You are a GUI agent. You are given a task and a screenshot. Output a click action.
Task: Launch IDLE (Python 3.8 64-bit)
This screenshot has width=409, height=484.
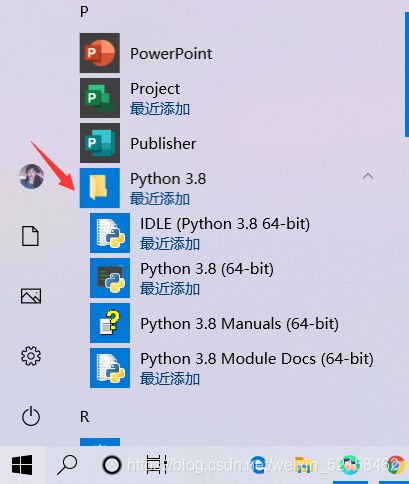[110, 233]
